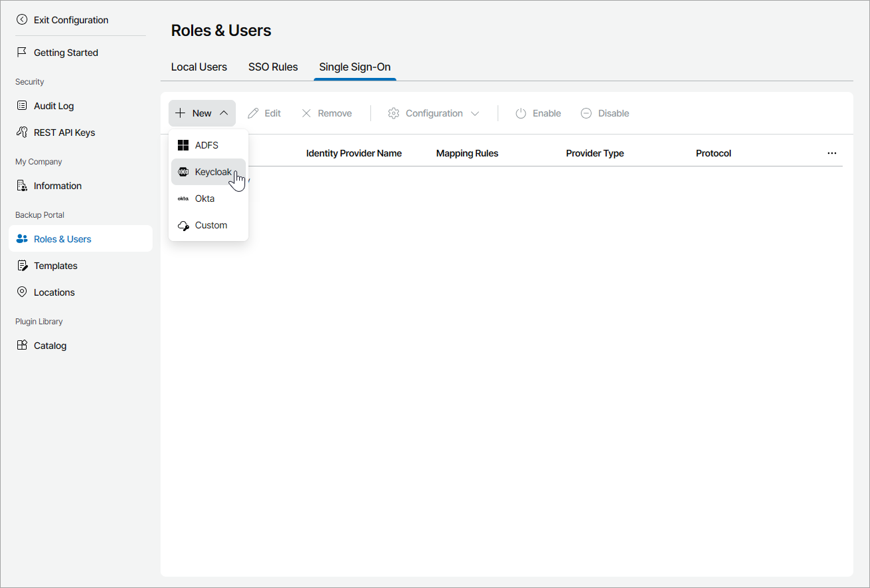Switch to the Local Users tab
The width and height of the screenshot is (870, 588).
point(199,67)
